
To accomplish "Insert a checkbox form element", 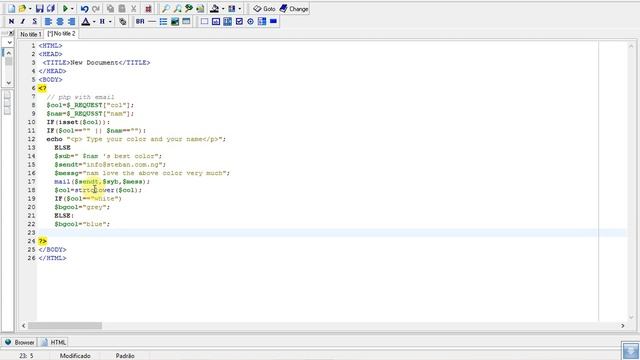I will coord(239,21).
